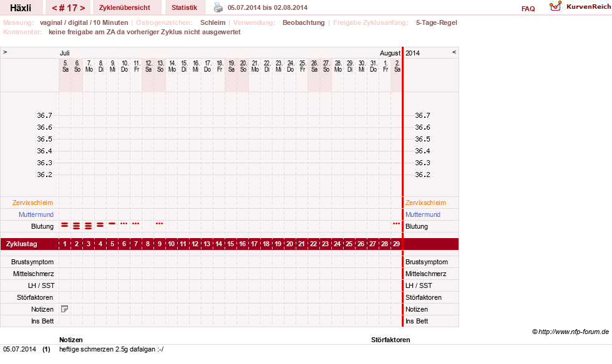Click the August month label

[x=390, y=53]
